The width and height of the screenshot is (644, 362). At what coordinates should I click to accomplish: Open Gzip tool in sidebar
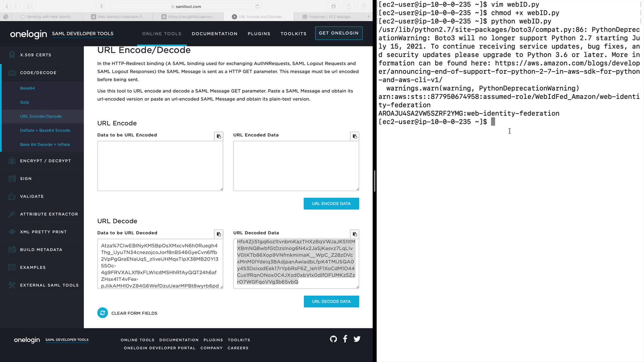25,102
